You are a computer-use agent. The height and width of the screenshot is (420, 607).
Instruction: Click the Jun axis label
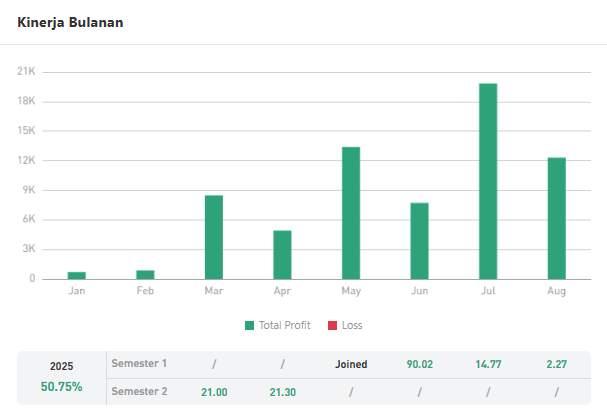(x=420, y=291)
